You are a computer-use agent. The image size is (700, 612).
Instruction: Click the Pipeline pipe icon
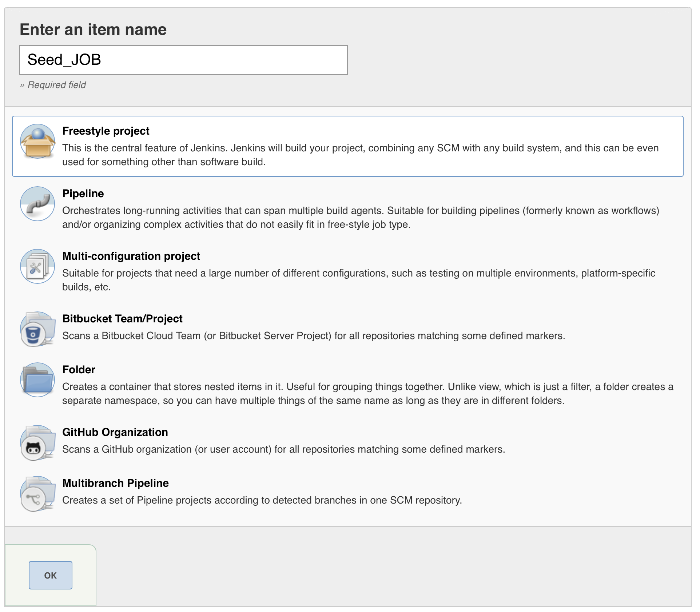point(37,204)
